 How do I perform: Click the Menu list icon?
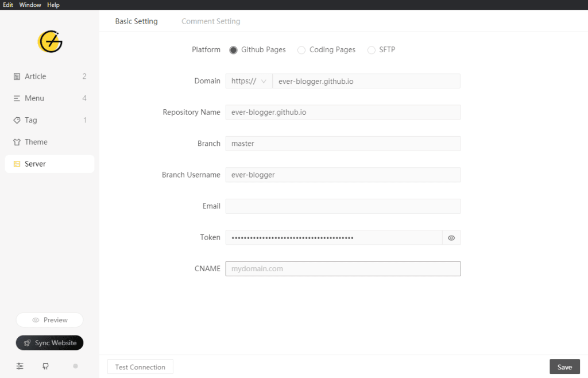pos(17,98)
